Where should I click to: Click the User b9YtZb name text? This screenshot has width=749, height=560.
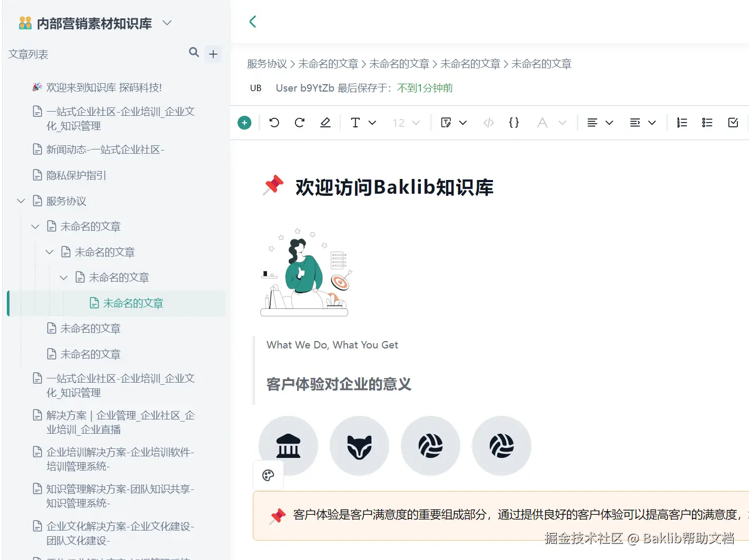tap(305, 88)
